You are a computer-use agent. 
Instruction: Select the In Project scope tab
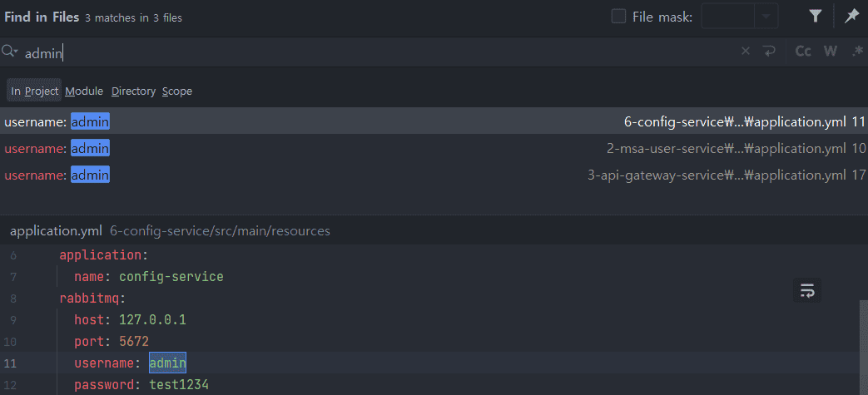[34, 91]
